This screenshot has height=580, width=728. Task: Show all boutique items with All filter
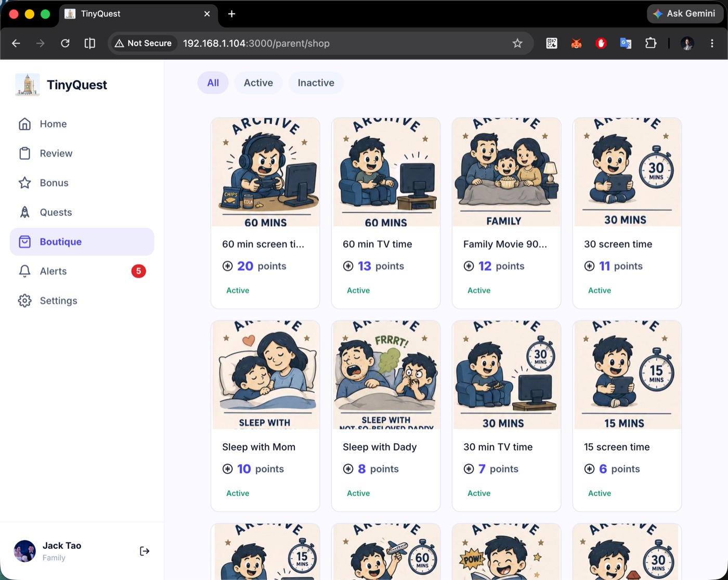pyautogui.click(x=213, y=83)
